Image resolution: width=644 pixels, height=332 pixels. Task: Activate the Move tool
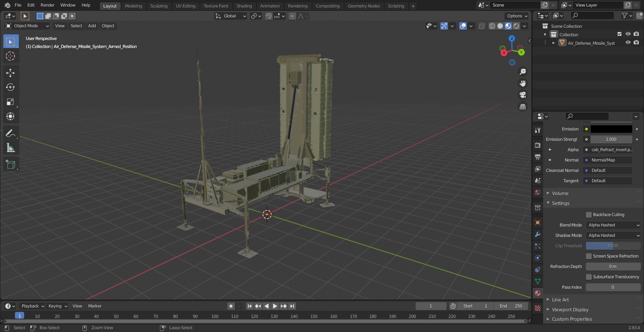pyautogui.click(x=10, y=73)
